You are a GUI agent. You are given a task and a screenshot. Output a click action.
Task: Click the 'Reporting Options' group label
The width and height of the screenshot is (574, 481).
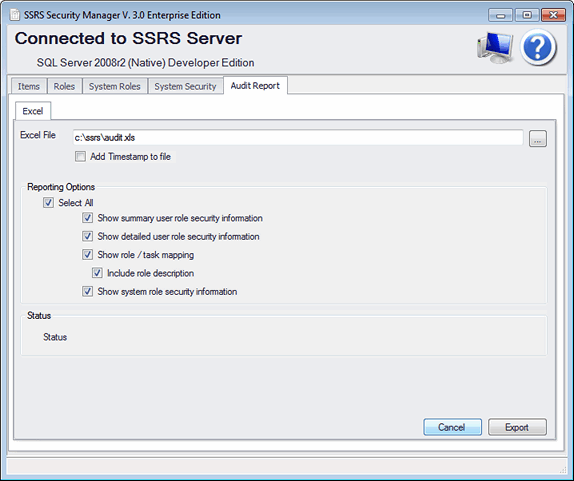pyautogui.click(x=61, y=187)
